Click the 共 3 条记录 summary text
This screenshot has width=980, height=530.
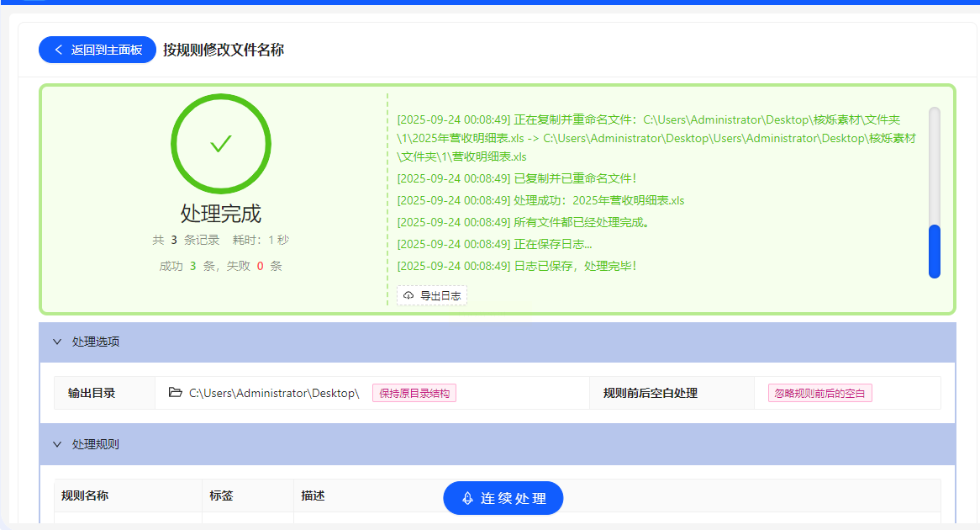187,240
